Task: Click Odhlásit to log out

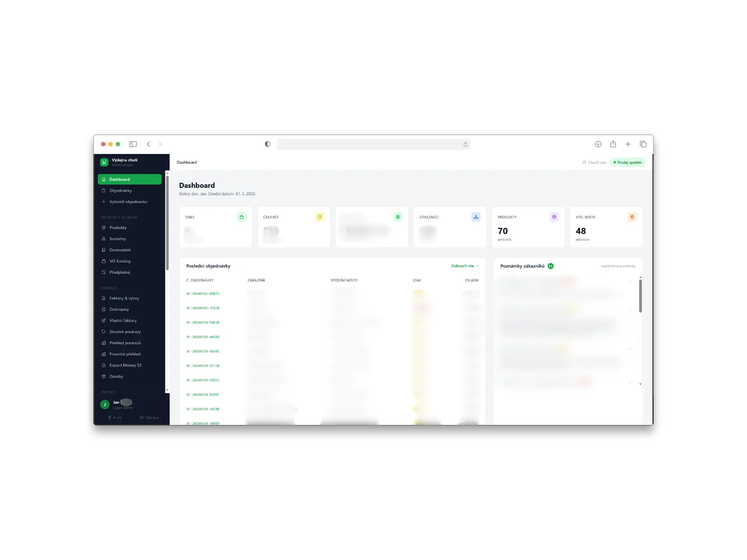Action: [x=149, y=418]
